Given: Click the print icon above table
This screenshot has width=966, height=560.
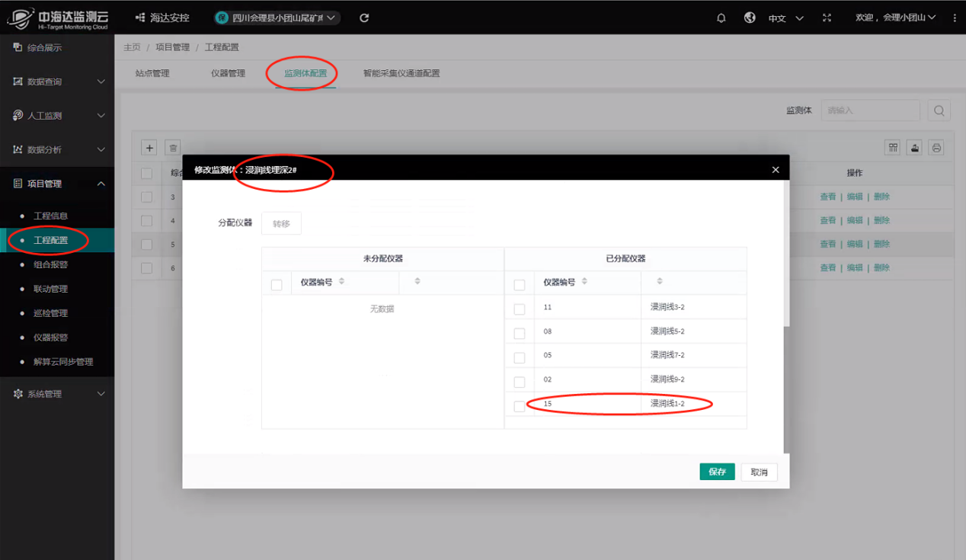Looking at the screenshot, I should [x=936, y=148].
